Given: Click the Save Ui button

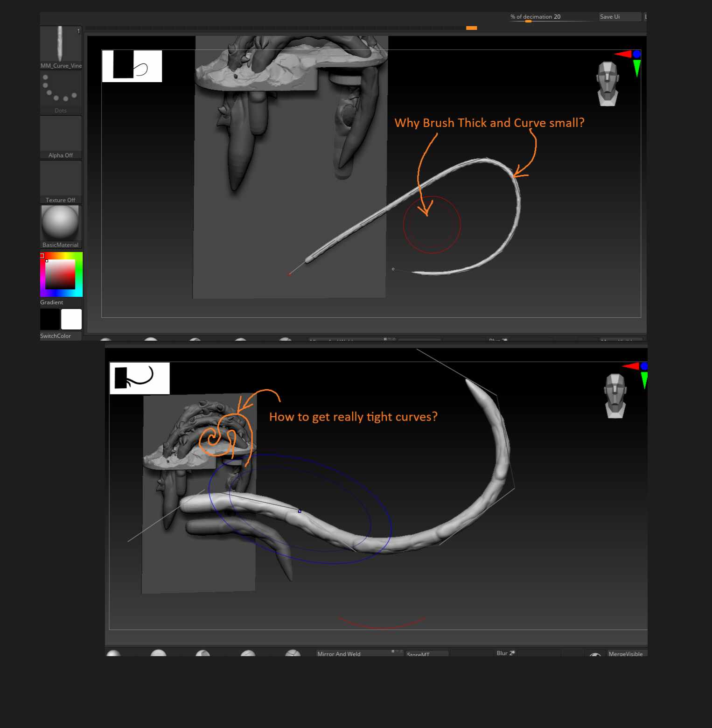Looking at the screenshot, I should [620, 17].
